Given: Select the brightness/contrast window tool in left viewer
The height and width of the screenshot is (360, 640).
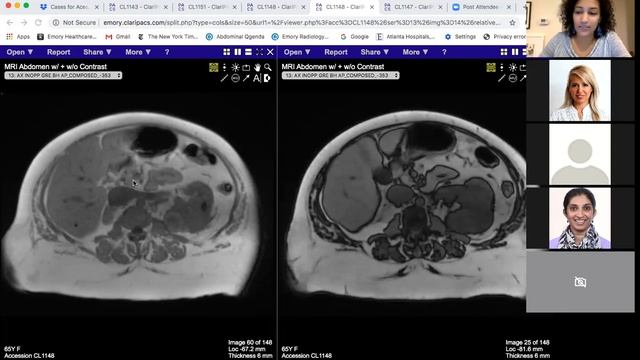Looking at the screenshot, I should [x=236, y=67].
